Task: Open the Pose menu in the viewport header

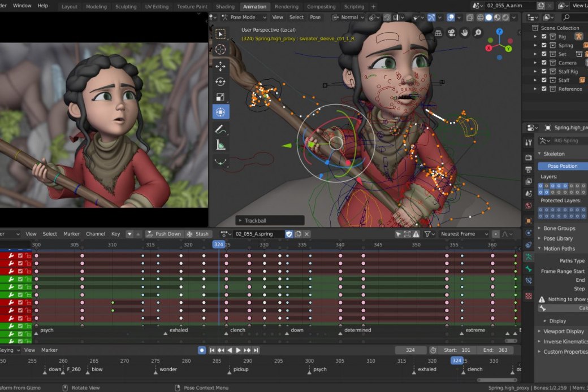Action: coord(315,17)
